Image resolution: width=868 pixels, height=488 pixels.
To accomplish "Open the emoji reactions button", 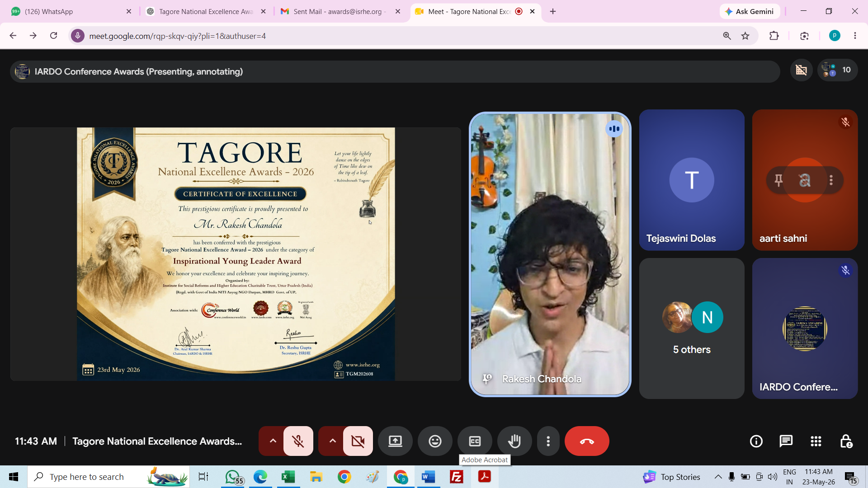I will coord(435,441).
